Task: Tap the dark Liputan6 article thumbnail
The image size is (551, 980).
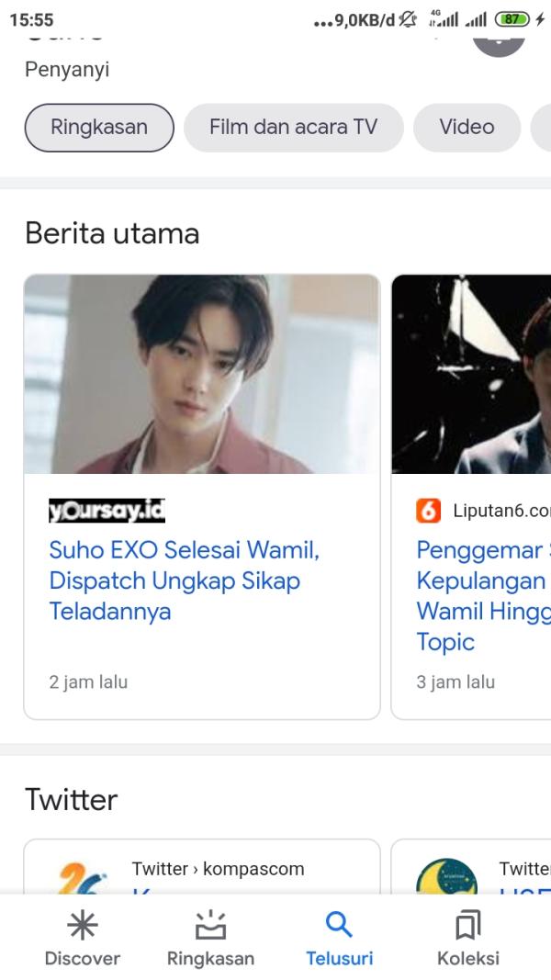Action: pyautogui.click(x=471, y=374)
